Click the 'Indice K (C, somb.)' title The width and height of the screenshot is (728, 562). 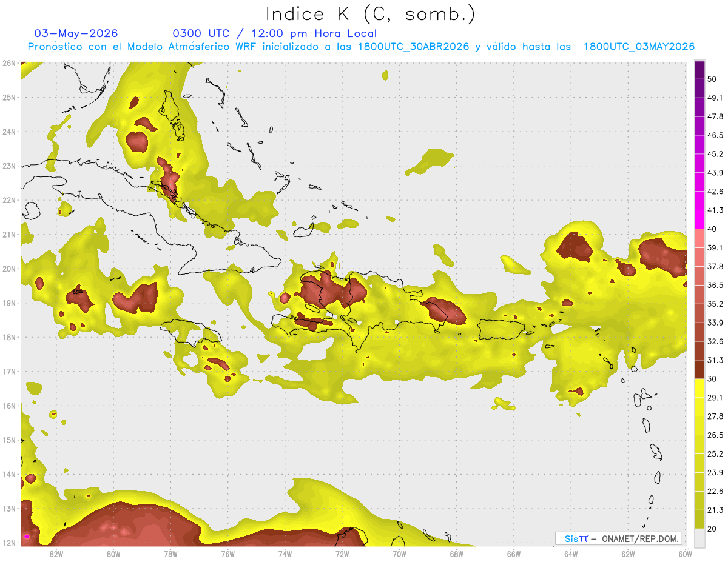[371, 14]
